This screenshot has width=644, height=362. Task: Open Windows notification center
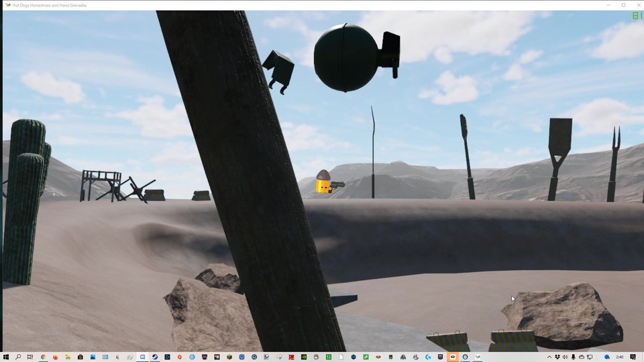[x=633, y=357]
